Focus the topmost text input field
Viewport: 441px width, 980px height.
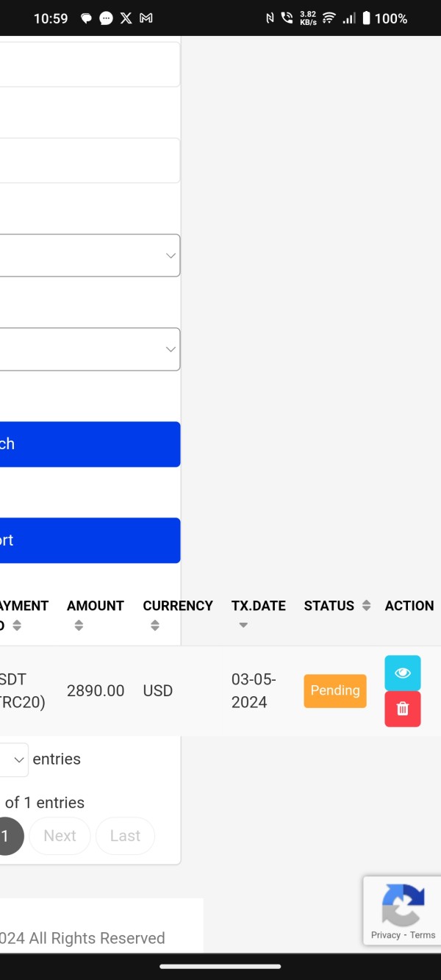[90, 65]
